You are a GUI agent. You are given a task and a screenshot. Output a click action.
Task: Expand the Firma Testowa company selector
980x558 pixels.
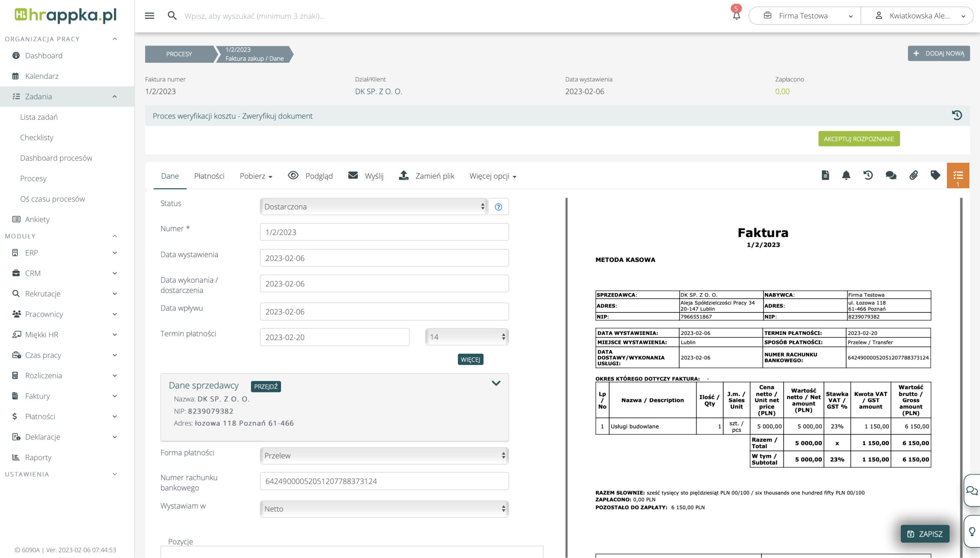click(805, 16)
